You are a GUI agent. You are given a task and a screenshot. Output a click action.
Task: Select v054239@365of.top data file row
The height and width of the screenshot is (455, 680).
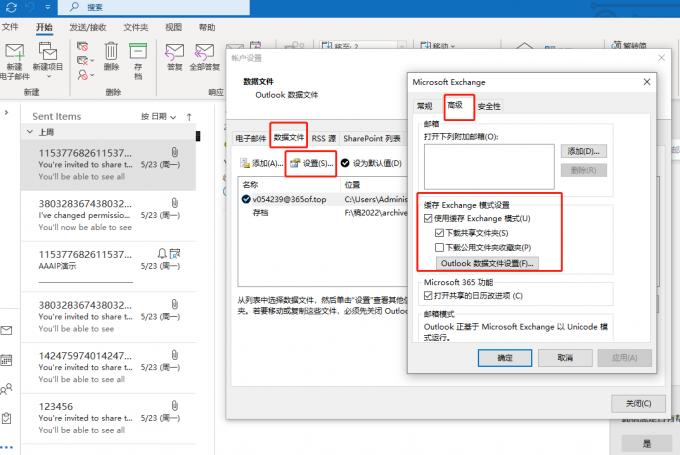323,199
